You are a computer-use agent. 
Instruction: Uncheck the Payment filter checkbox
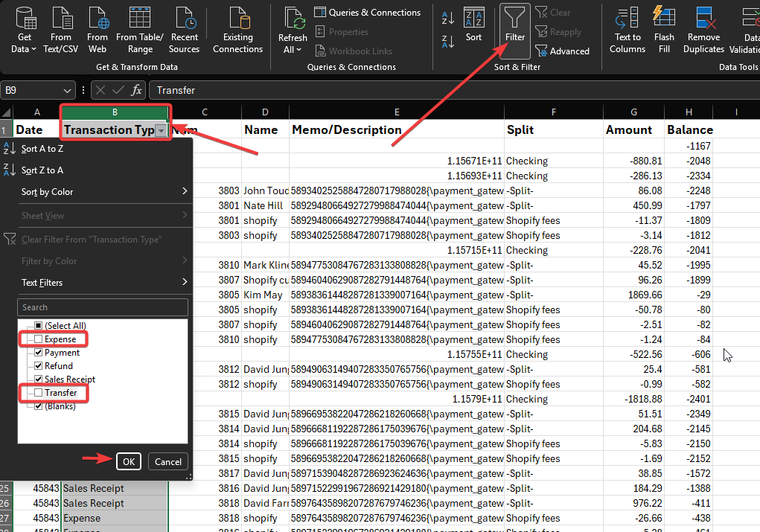[x=39, y=353]
